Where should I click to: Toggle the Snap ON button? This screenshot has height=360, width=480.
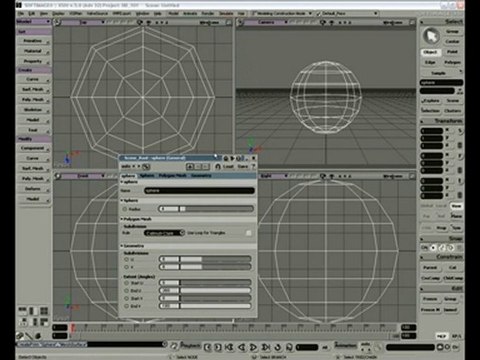[425, 248]
